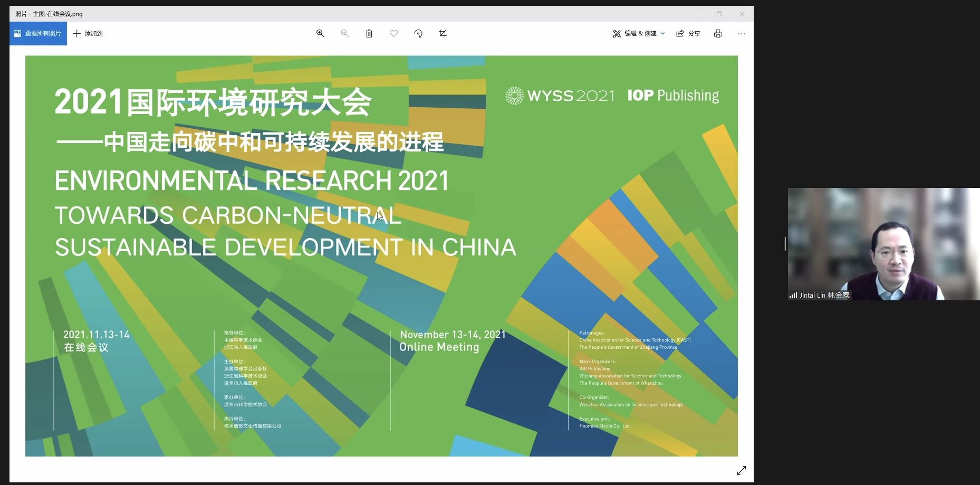
Task: Print the photo via the printer icon
Action: [718, 34]
